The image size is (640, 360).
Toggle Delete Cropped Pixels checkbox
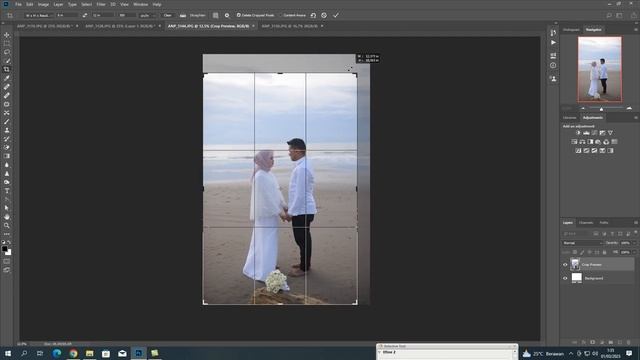(x=239, y=15)
